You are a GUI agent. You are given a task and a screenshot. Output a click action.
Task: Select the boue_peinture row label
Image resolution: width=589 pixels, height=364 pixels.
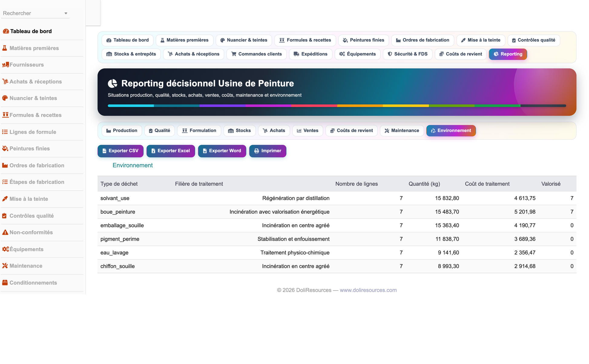(118, 212)
